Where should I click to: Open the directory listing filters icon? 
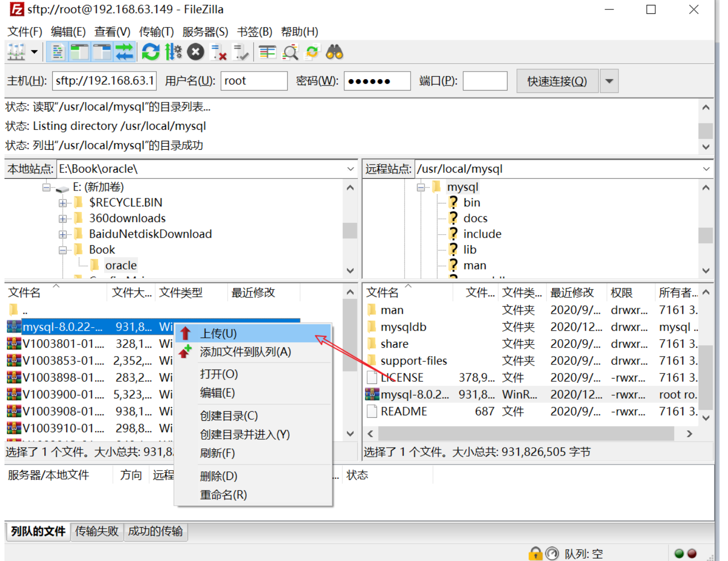pos(268,52)
